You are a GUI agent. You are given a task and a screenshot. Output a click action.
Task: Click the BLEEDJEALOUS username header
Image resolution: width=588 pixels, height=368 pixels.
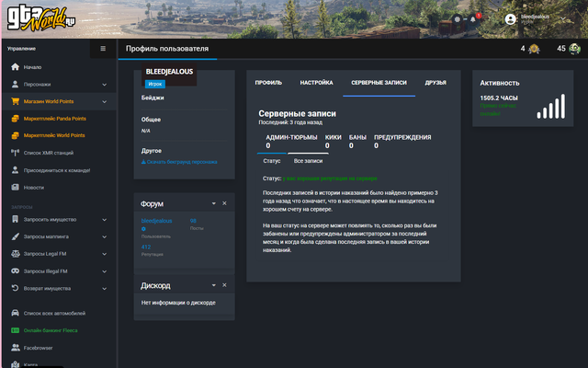[x=169, y=72]
